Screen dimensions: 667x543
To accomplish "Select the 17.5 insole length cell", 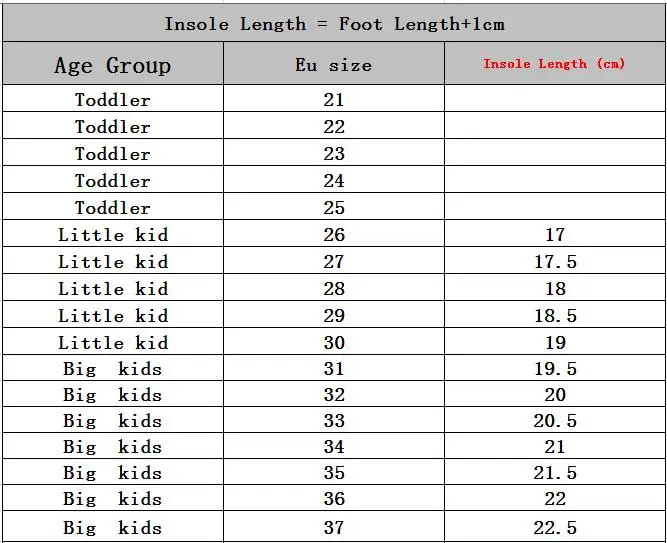I will pos(555,260).
